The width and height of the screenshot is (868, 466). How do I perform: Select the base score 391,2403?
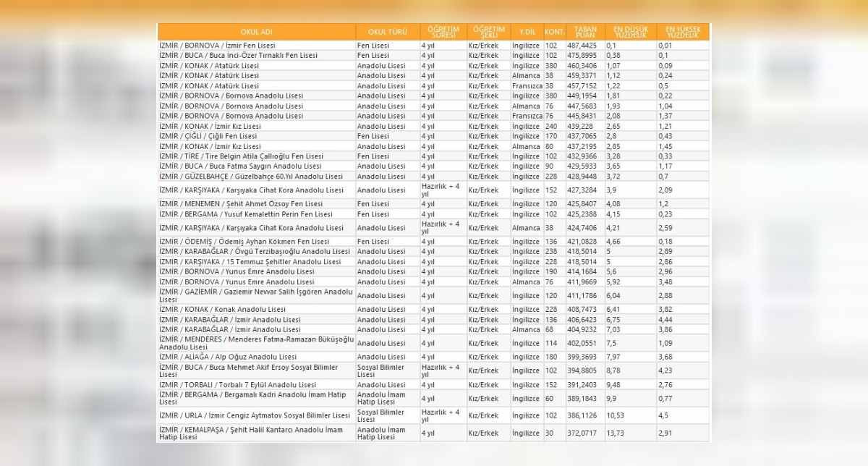point(582,385)
